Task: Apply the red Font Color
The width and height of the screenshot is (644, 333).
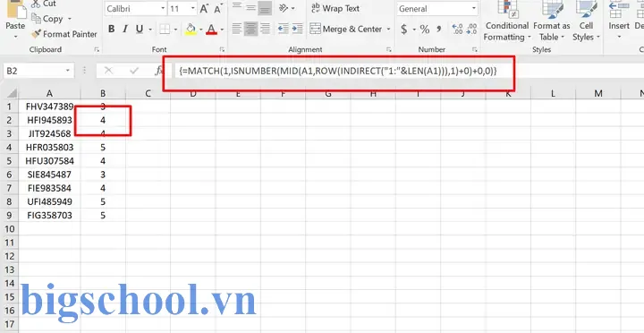Action: coord(211,30)
